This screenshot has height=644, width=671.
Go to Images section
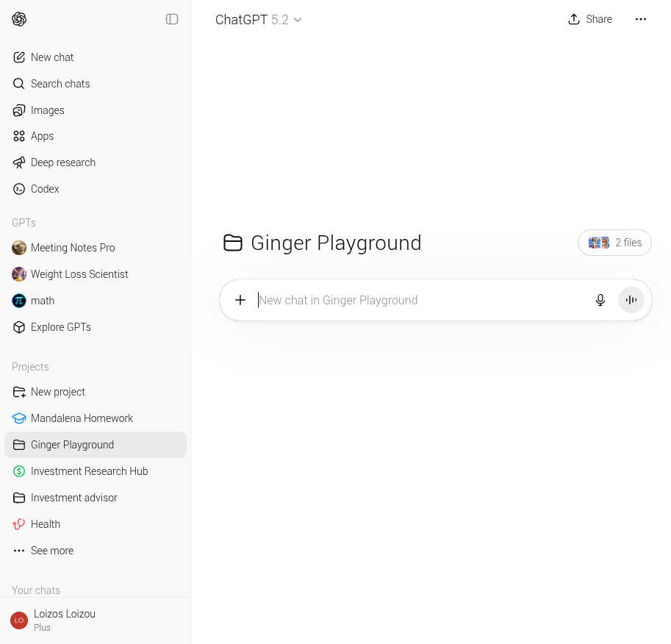[x=48, y=110]
